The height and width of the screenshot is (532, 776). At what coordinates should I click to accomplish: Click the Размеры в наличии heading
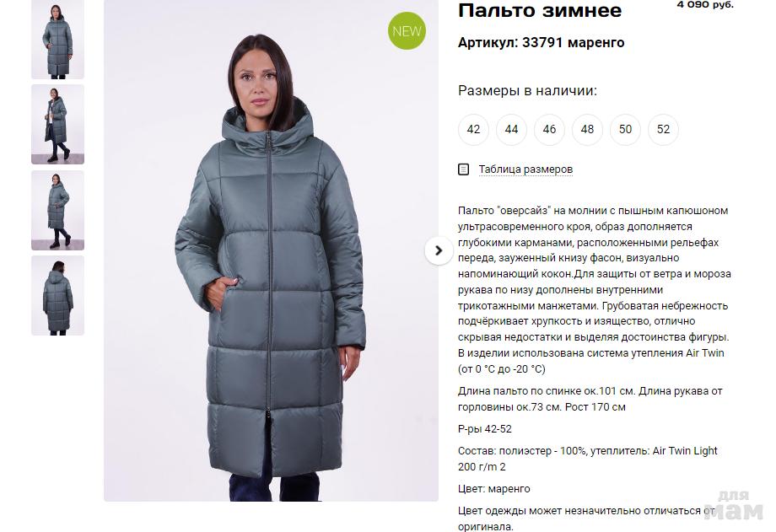pyautogui.click(x=527, y=91)
